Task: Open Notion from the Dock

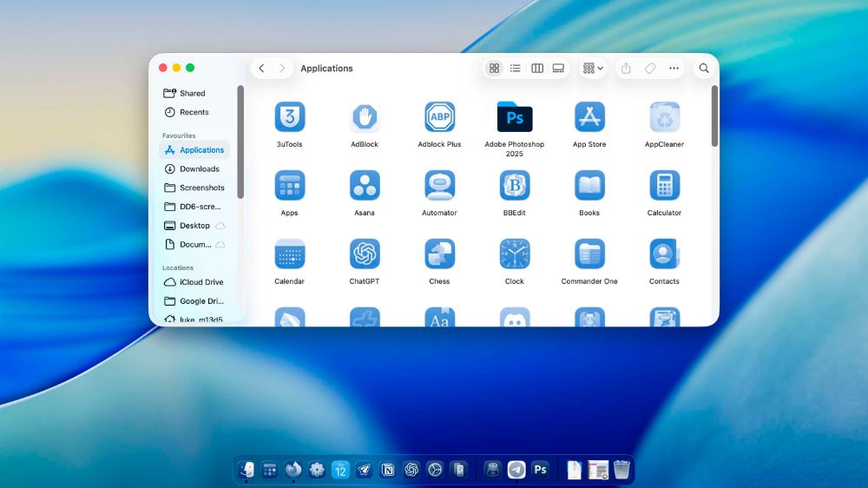Action: [x=388, y=470]
